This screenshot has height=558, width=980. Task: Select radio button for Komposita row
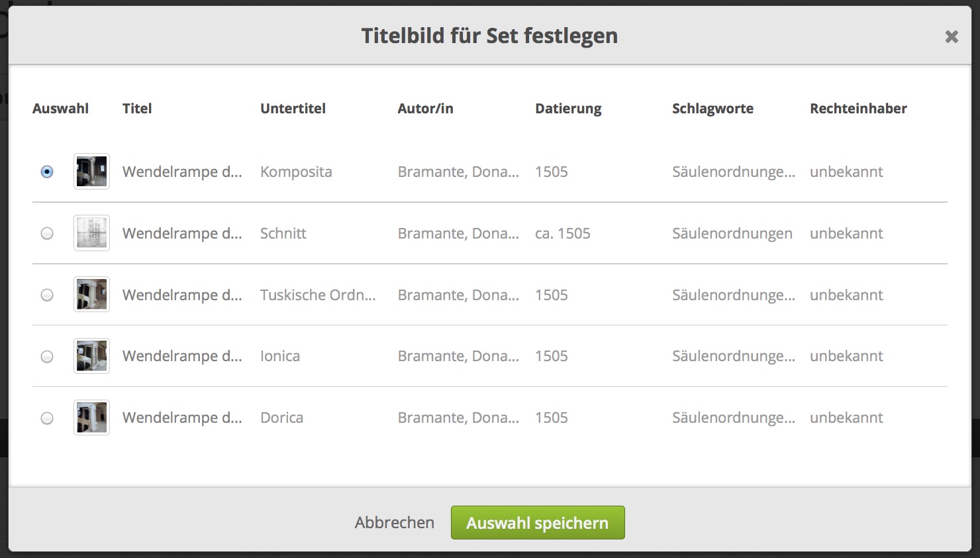pos(47,172)
